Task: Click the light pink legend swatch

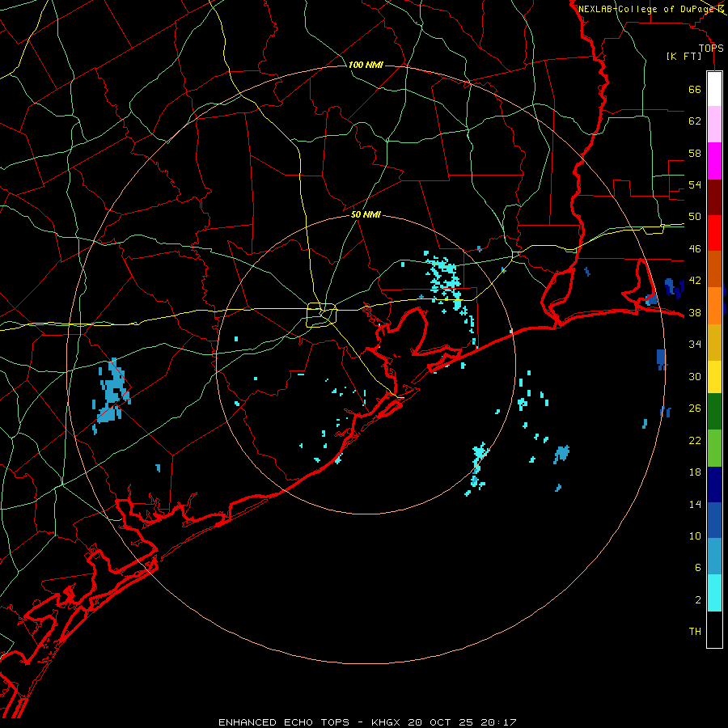Action: coord(714,125)
